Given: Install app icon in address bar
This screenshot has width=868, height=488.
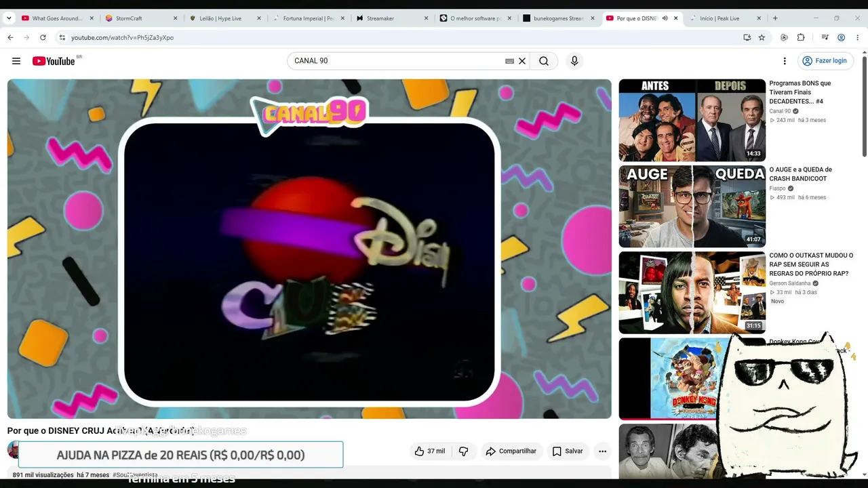Looking at the screenshot, I should [x=747, y=37].
